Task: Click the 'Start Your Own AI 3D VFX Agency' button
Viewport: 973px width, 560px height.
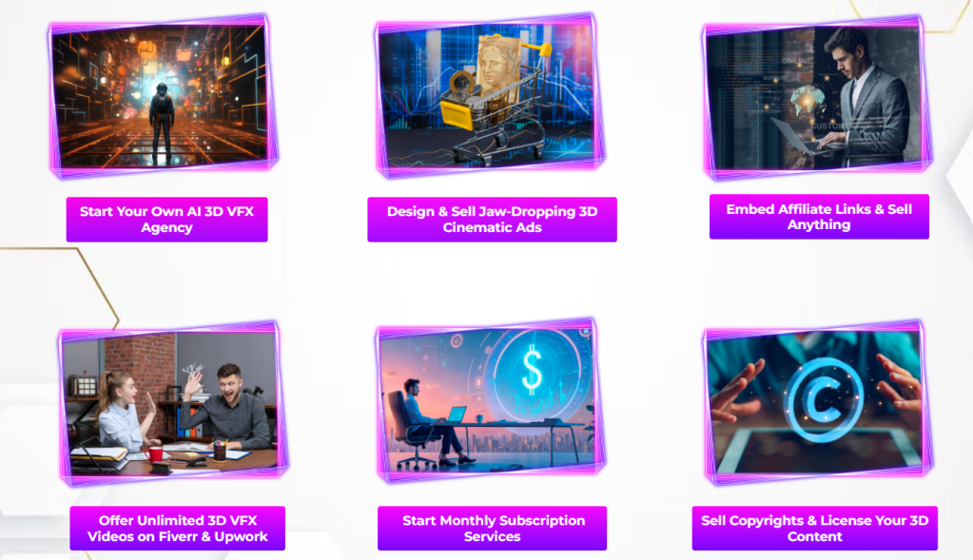Action: [x=167, y=220]
